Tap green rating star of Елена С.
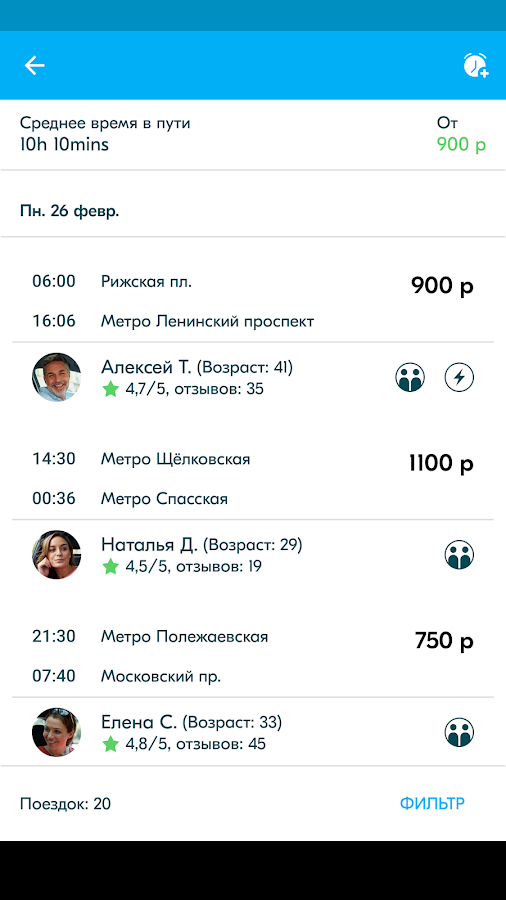Viewport: 506px width, 900px height. (110, 744)
